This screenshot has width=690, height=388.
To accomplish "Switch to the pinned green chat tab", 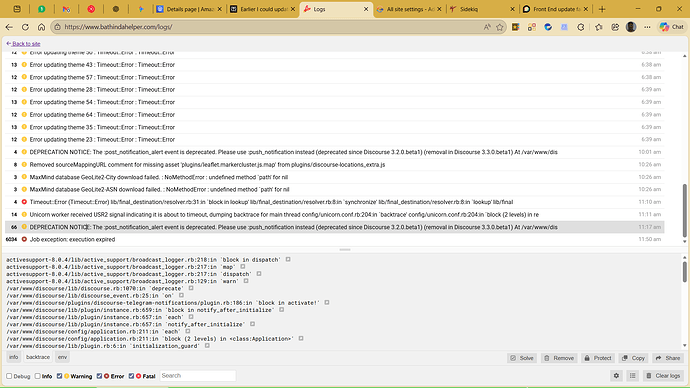I will tap(41, 9).
